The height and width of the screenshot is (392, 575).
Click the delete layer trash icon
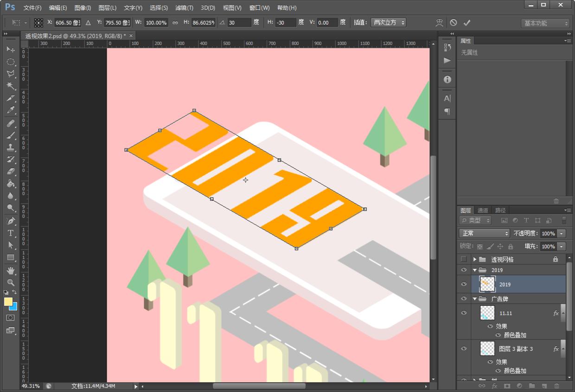(x=556, y=386)
